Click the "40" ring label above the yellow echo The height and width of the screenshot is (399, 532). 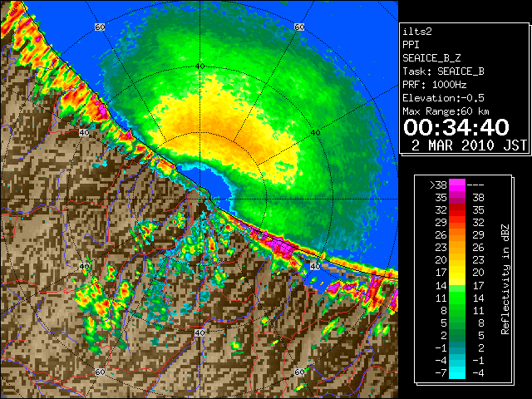pyautogui.click(x=199, y=66)
